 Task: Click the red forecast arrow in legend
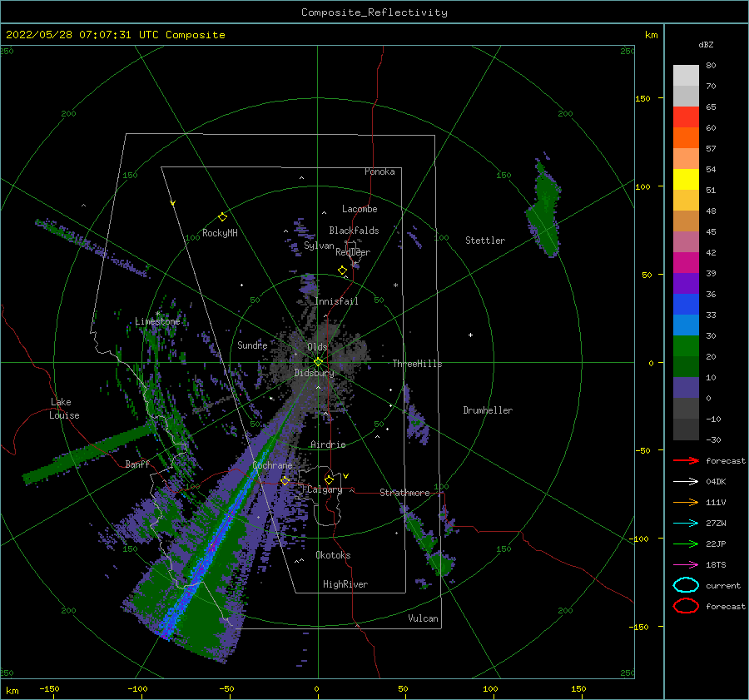686,460
